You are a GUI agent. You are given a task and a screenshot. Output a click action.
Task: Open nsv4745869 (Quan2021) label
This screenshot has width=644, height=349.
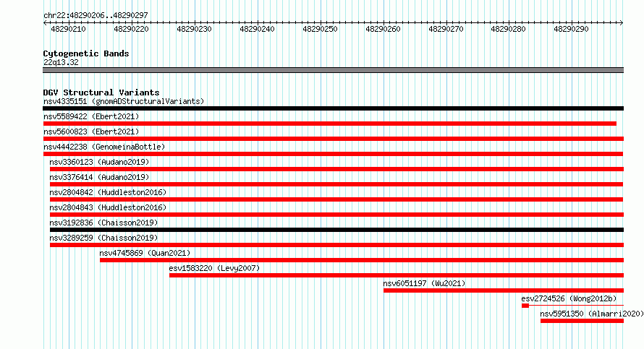point(145,253)
